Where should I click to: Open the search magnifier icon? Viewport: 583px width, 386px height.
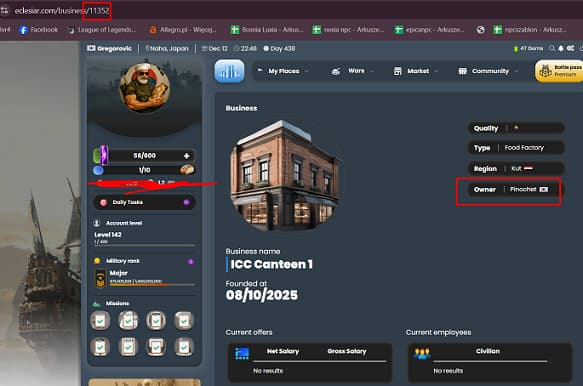tap(552, 48)
